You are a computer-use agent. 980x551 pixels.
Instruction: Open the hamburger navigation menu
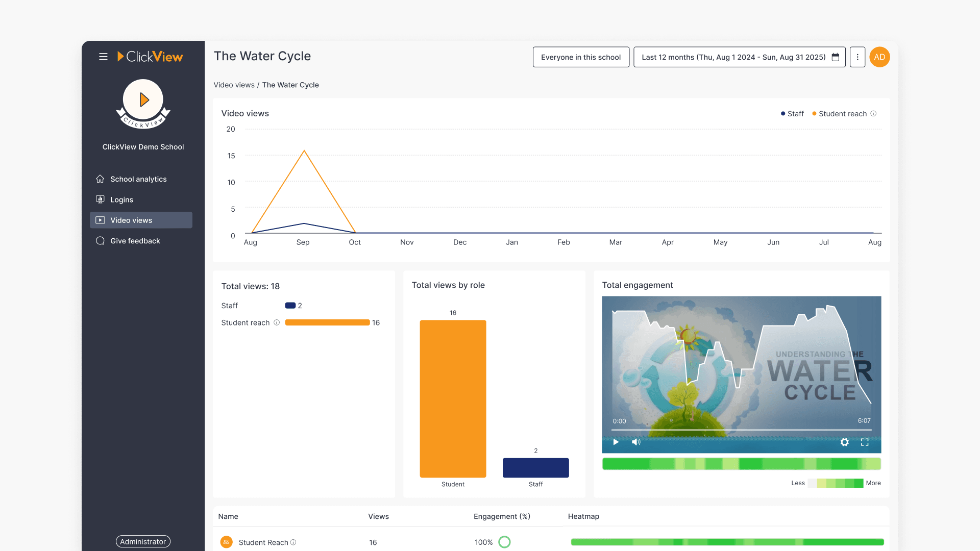[x=103, y=57]
